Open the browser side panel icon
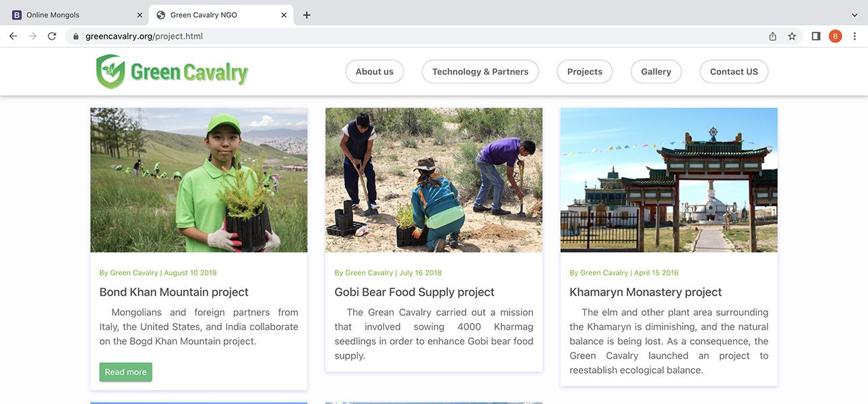Viewport: 868px width, 404px height. tap(816, 36)
